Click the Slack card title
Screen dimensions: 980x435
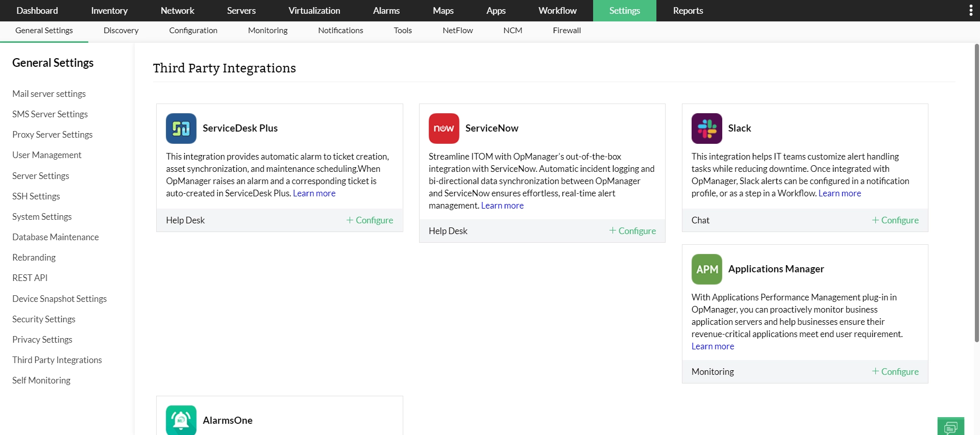[740, 129]
